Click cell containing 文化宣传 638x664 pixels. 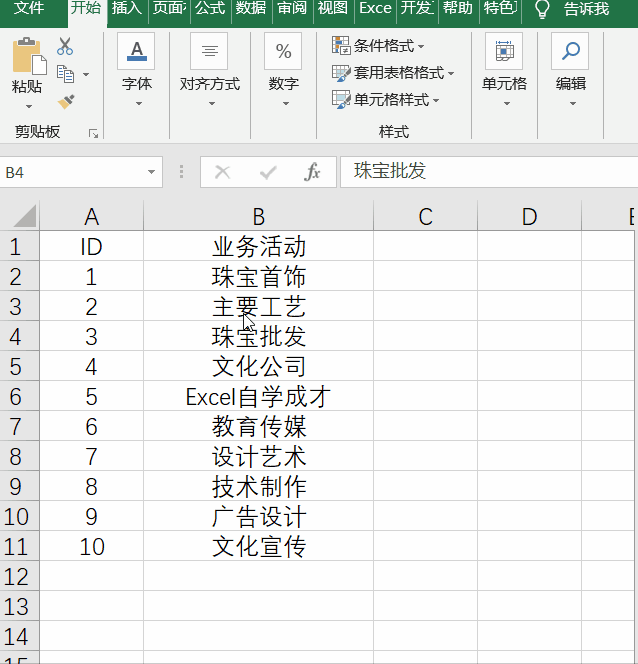258,546
